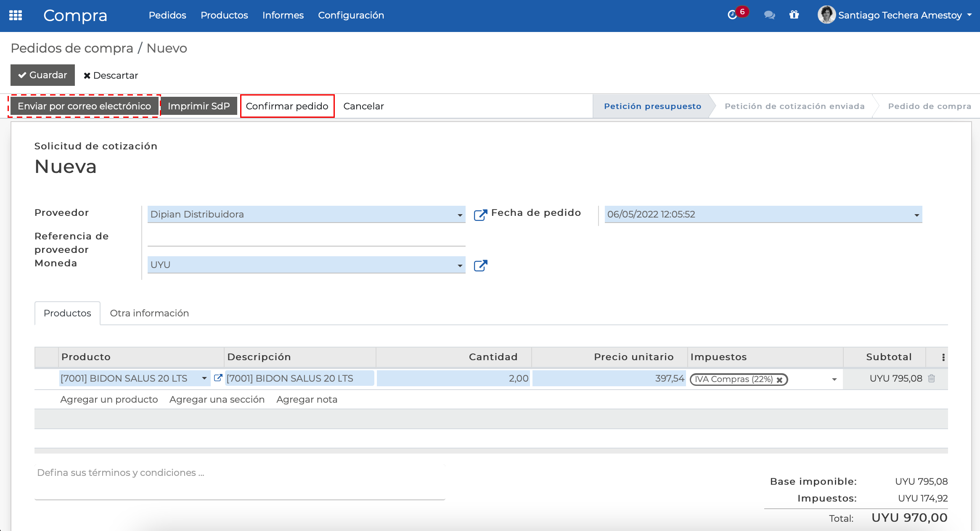Click the gift icon in the top bar
This screenshot has width=980, height=531.
pos(794,15)
